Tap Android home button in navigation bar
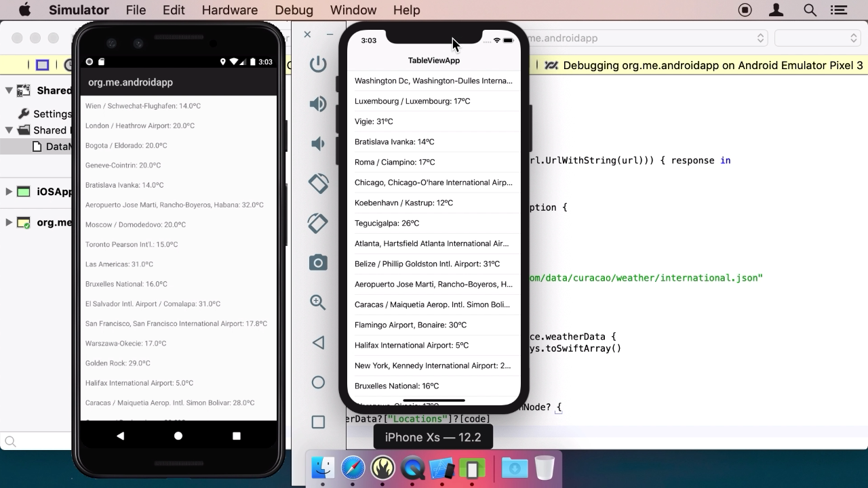The width and height of the screenshot is (868, 488). tap(178, 436)
